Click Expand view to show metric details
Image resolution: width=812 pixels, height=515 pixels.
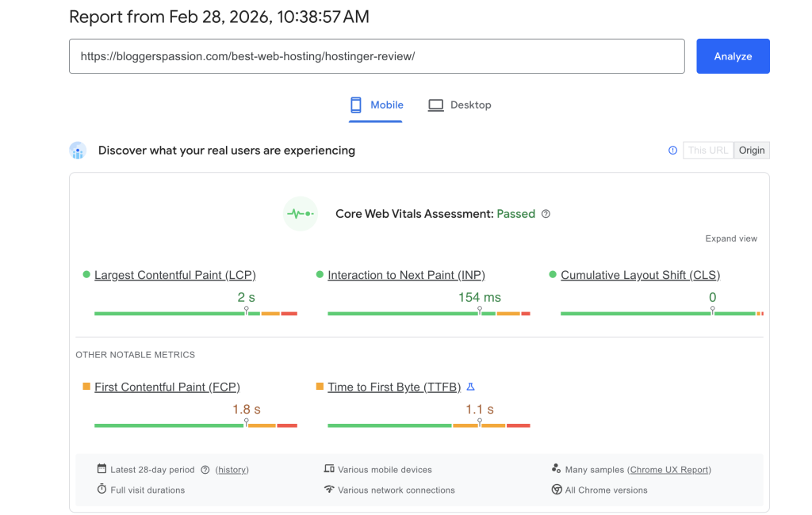pos(731,238)
